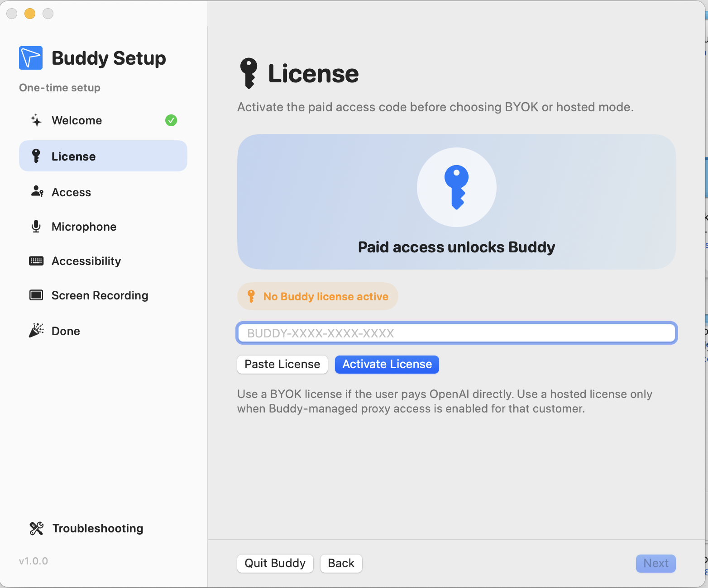Image resolution: width=708 pixels, height=588 pixels.
Task: Go to the Access setup step
Action: [103, 192]
